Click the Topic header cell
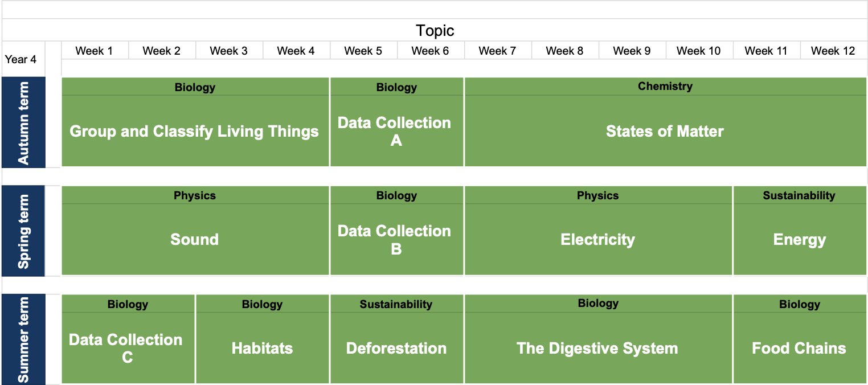The image size is (868, 385). pos(435,30)
